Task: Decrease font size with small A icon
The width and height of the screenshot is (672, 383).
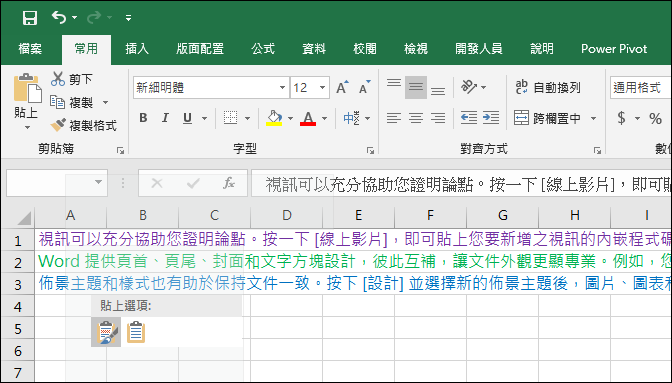Action: (x=365, y=88)
